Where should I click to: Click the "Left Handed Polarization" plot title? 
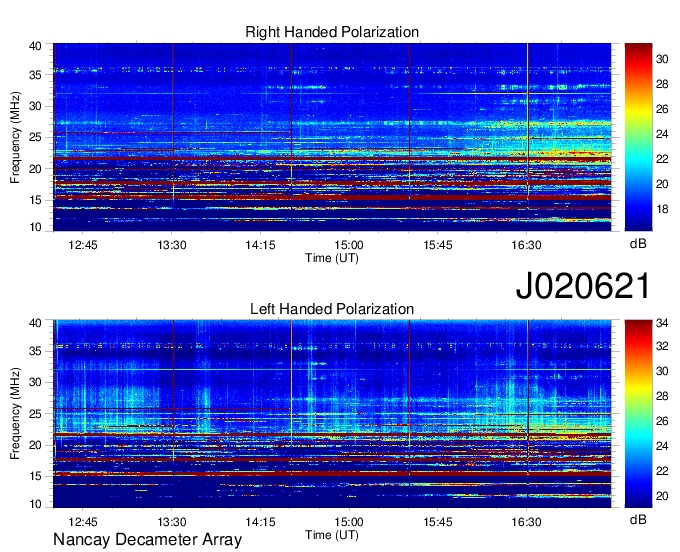332,309
